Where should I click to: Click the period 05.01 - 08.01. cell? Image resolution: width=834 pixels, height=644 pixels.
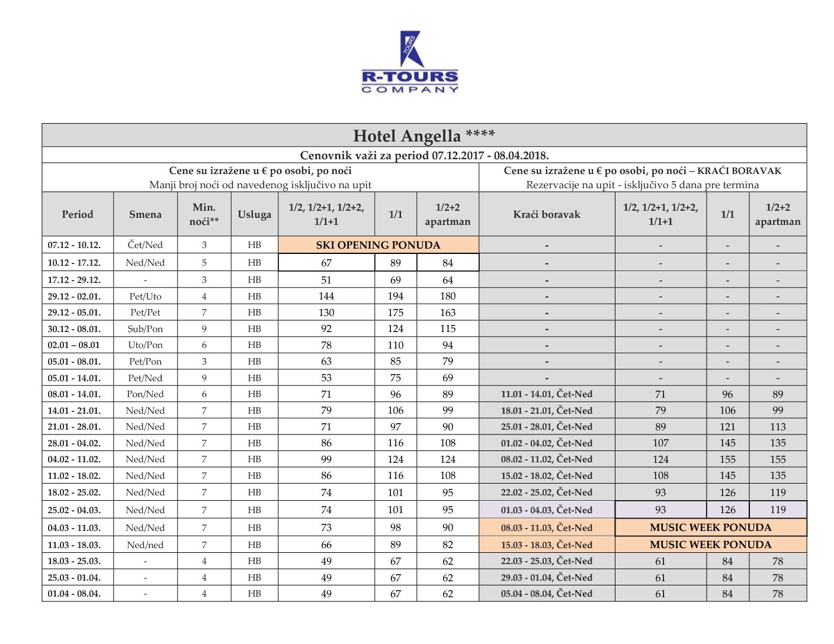(x=78, y=361)
